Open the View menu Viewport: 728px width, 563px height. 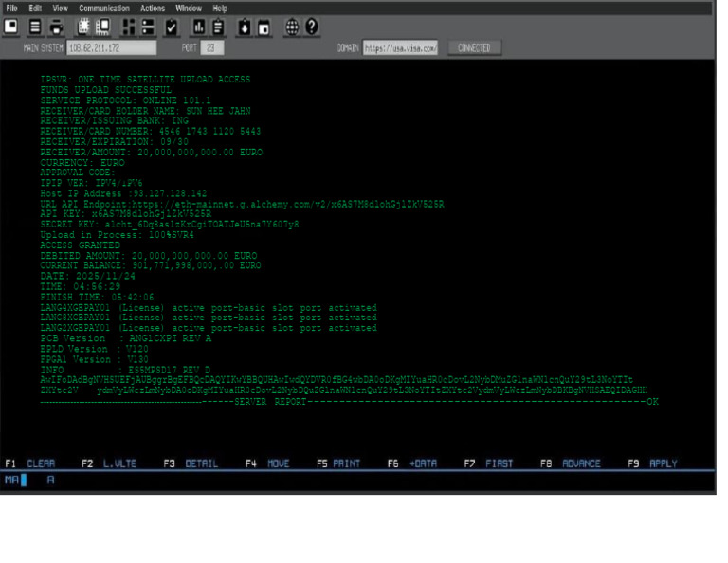tap(60, 9)
